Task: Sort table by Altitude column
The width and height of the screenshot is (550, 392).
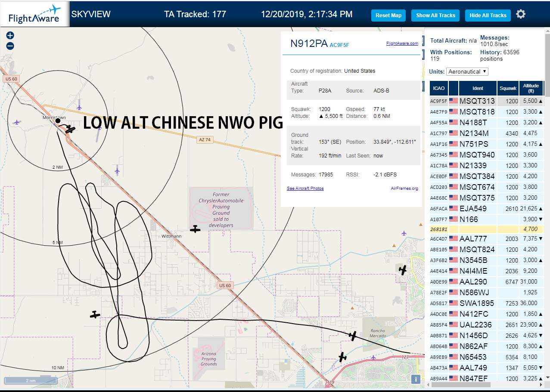Action: tap(531, 88)
